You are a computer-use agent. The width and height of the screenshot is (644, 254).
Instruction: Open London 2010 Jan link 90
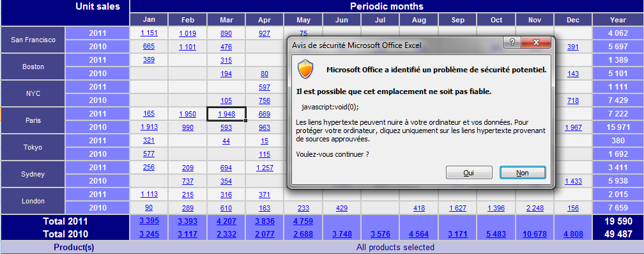(x=149, y=207)
